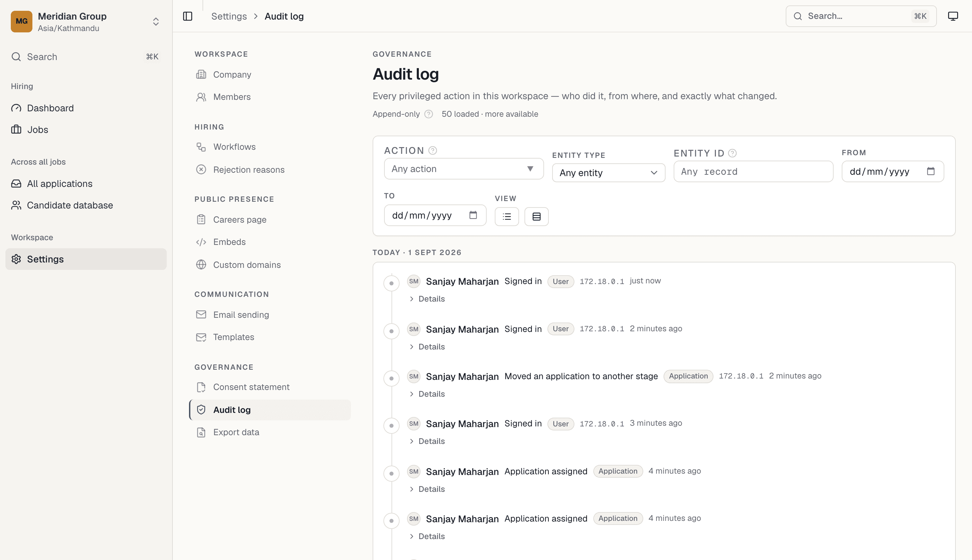
Task: Open Jobs in the sidebar
Action: [x=85, y=130]
